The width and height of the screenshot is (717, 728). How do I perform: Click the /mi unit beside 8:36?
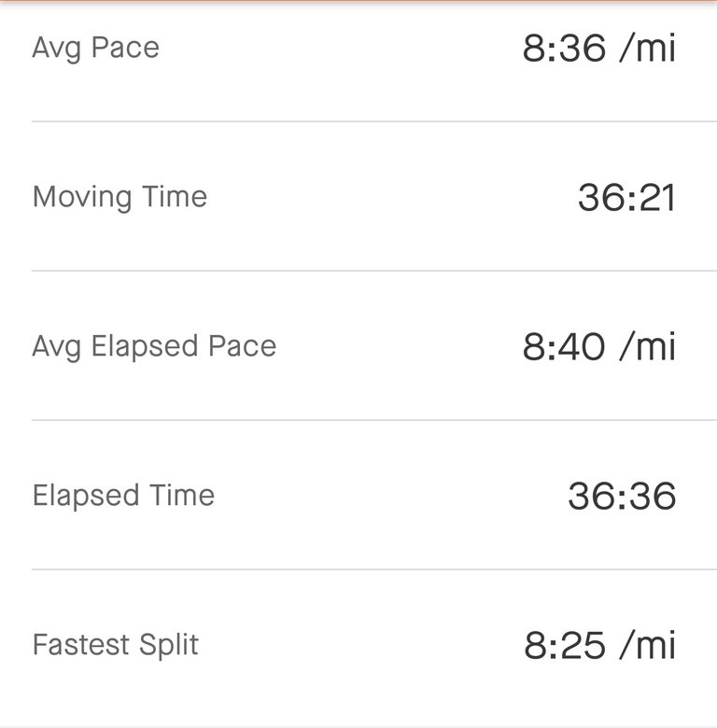tap(647, 48)
